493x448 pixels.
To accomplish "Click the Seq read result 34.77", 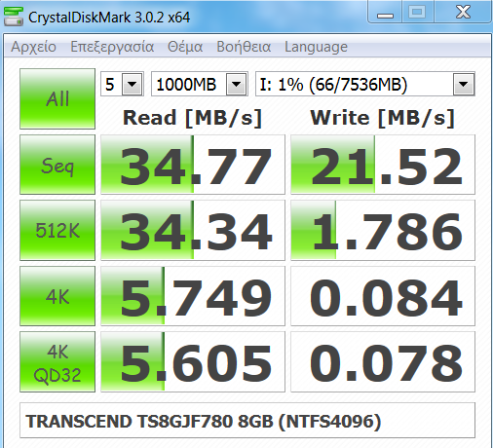I will coord(193,165).
